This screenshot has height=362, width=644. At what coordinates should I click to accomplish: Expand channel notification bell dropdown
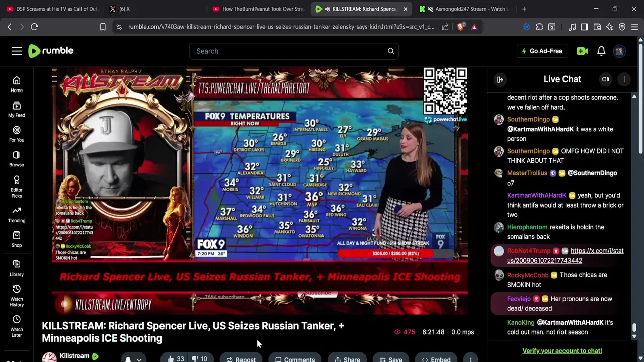tap(133, 359)
